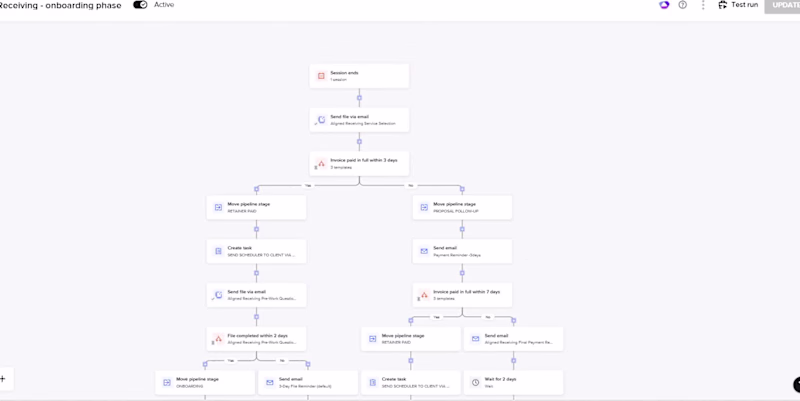Click the RETAINER PAID pipeline stage icon under Yes branch of 3-day condition
Viewport: 800px width, 401px height.
click(x=218, y=207)
